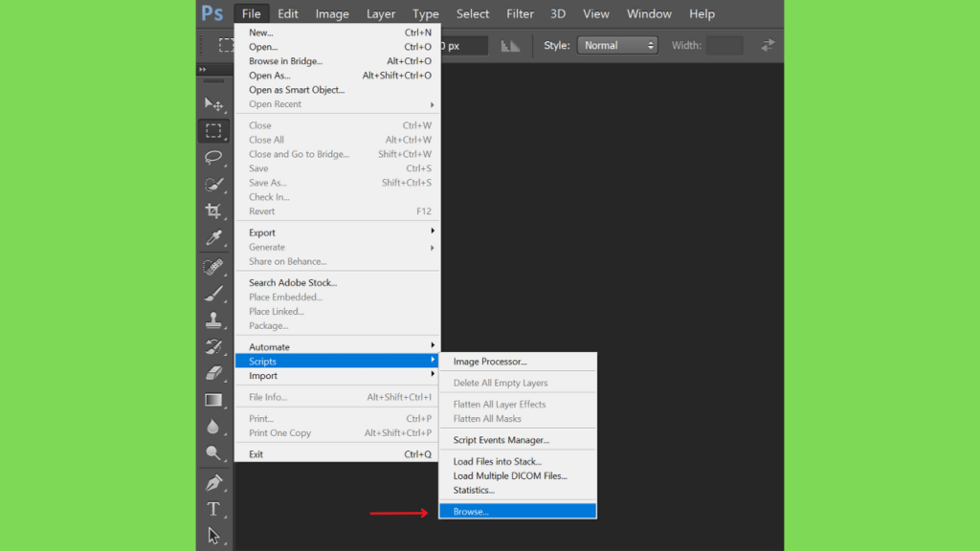Expand the Import submenu
This screenshot has height=551, width=980.
pyautogui.click(x=338, y=375)
